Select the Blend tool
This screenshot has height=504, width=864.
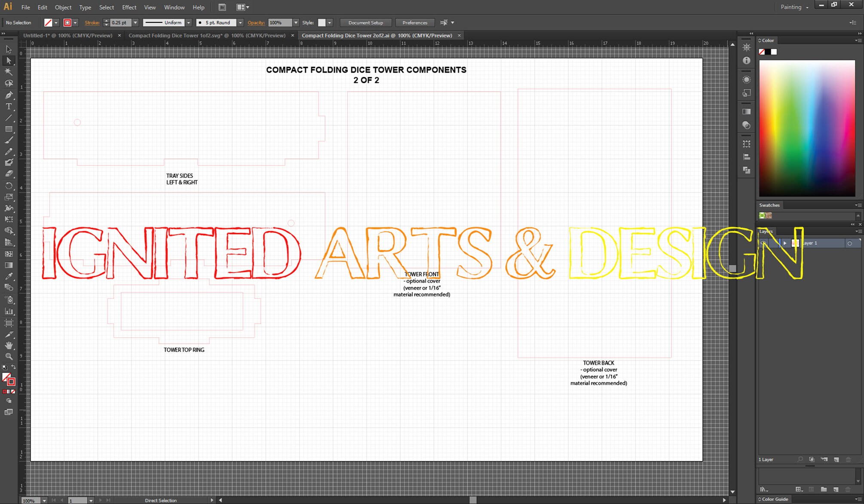(9, 287)
